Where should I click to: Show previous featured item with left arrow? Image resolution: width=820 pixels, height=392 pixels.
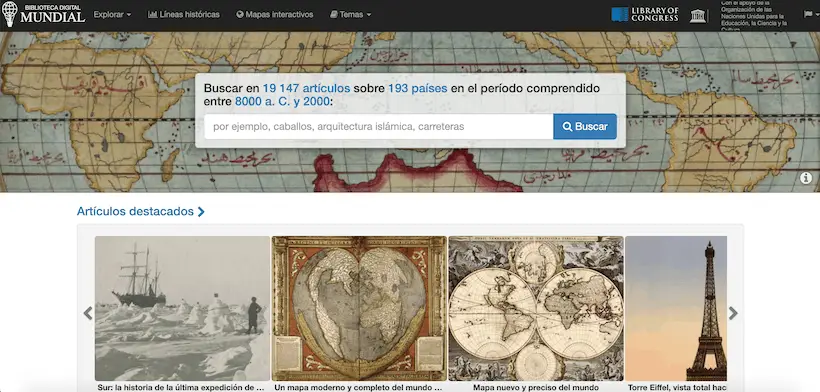(x=88, y=313)
